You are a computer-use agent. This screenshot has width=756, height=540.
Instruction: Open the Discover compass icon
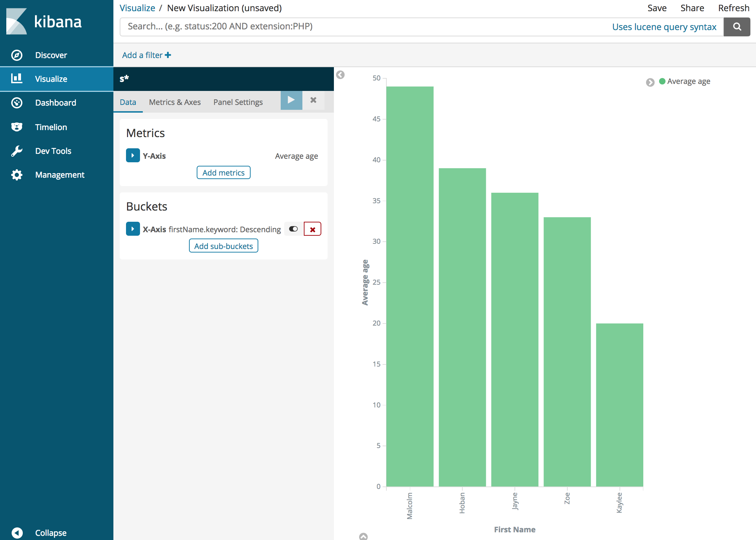point(17,55)
